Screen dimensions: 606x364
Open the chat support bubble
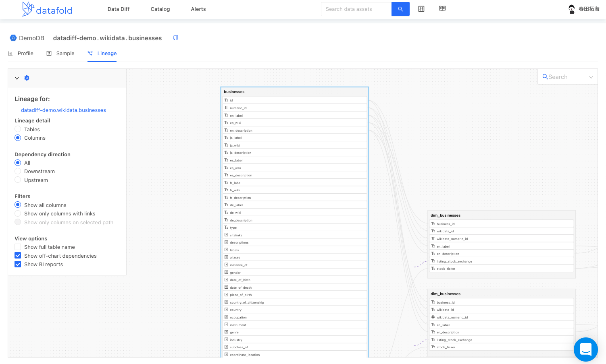point(585,349)
